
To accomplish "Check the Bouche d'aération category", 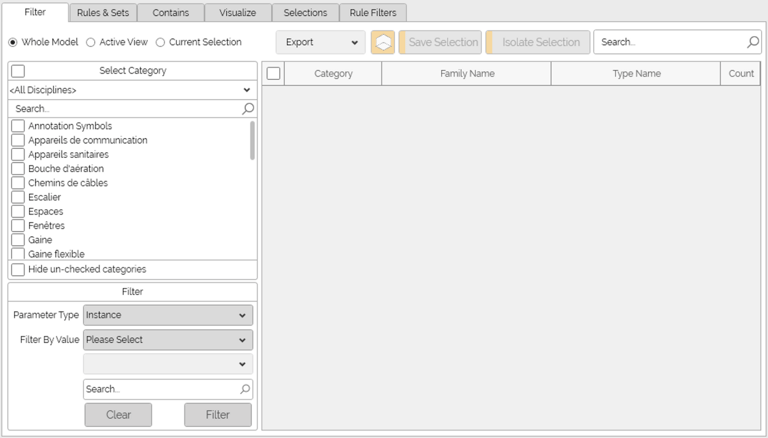I will click(x=18, y=169).
